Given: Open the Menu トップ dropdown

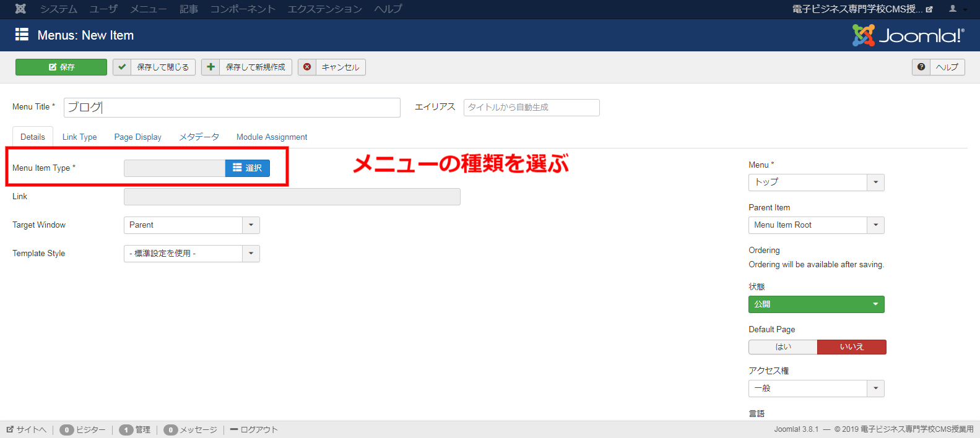Looking at the screenshot, I should point(816,182).
